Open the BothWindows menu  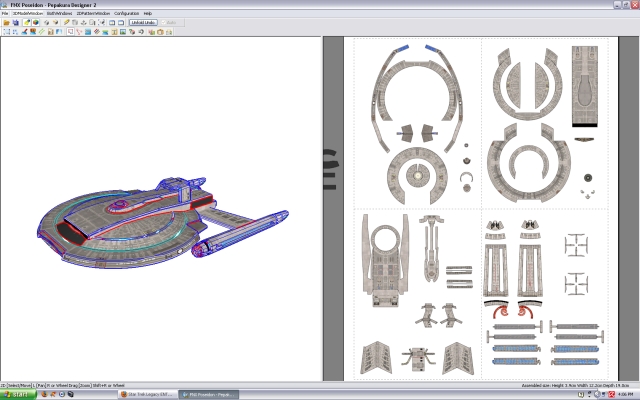click(59, 13)
